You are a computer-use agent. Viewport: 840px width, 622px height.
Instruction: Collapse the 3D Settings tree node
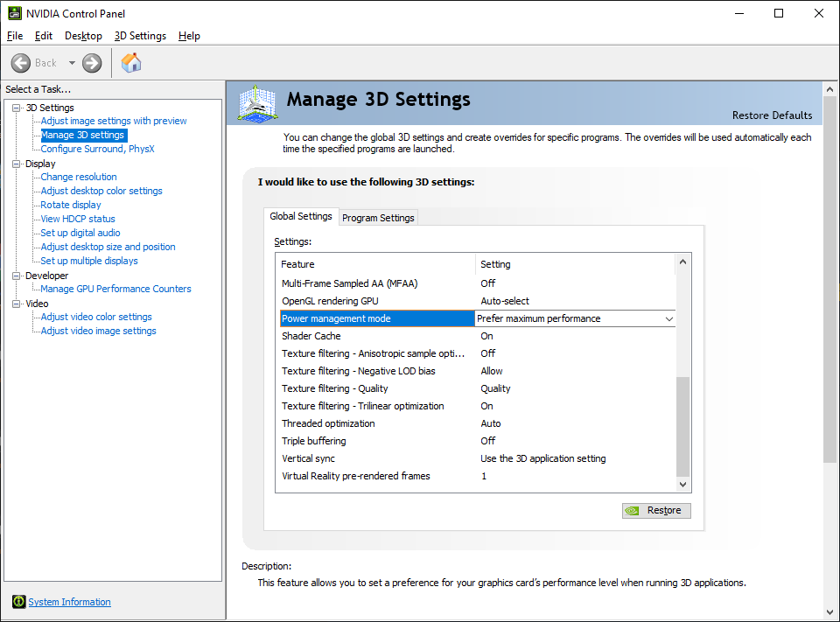(x=16, y=108)
